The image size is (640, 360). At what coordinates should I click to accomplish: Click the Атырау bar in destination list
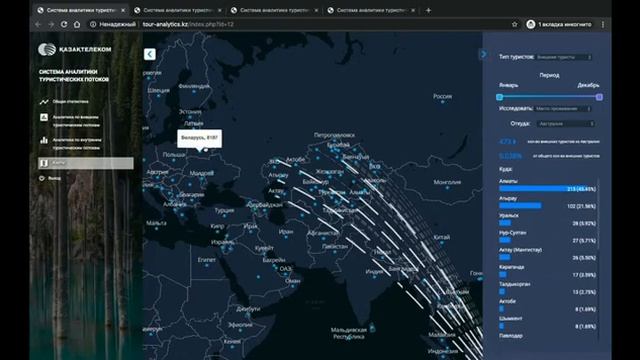[520, 206]
